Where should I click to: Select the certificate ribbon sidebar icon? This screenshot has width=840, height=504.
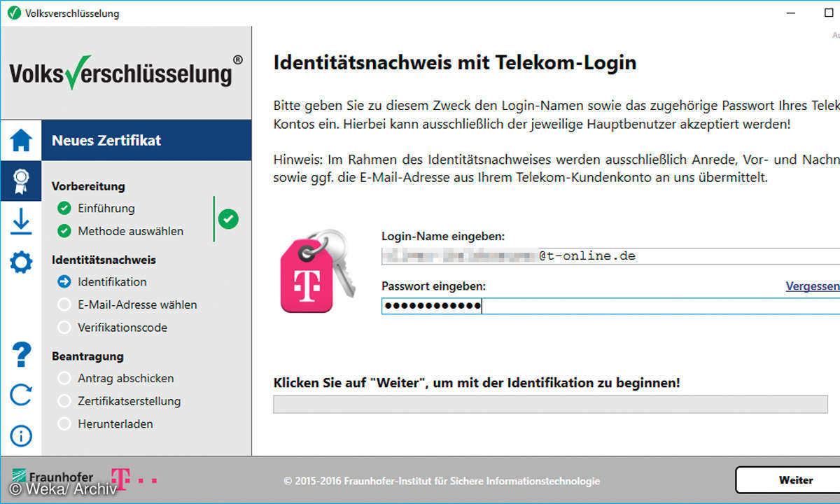point(21,181)
